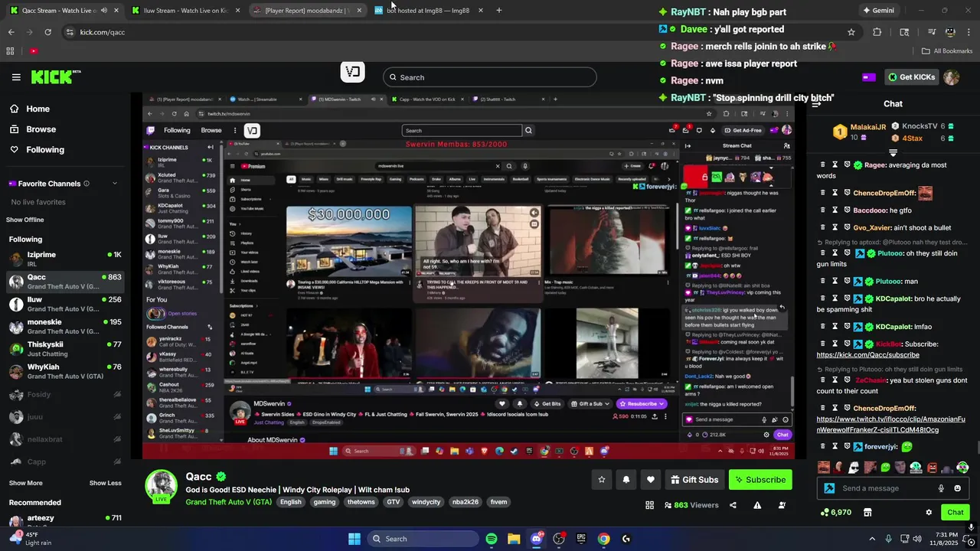The width and height of the screenshot is (980, 551).
Task: Open the 6,970 channel points balance
Action: (x=835, y=512)
